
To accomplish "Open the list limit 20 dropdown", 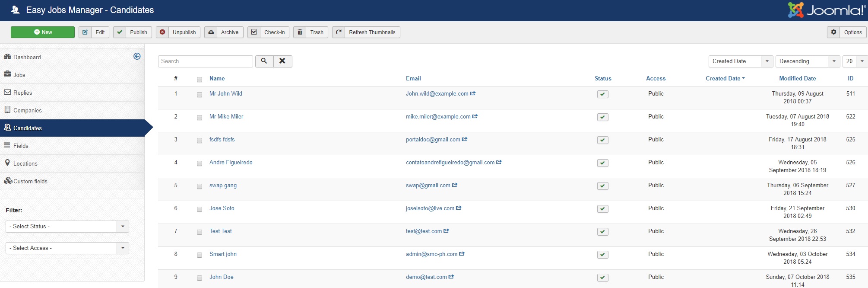I will coord(855,61).
